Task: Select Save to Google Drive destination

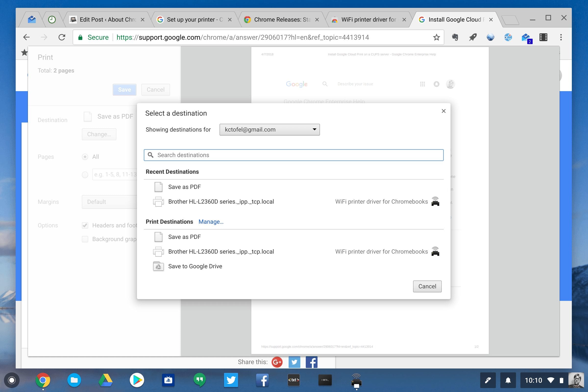Action: [x=294, y=266]
